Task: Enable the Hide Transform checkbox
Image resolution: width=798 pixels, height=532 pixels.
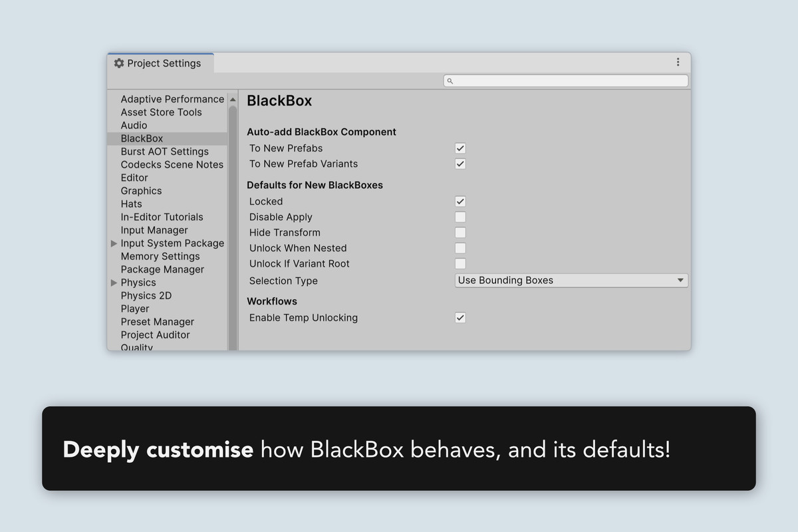Action: [x=460, y=233]
